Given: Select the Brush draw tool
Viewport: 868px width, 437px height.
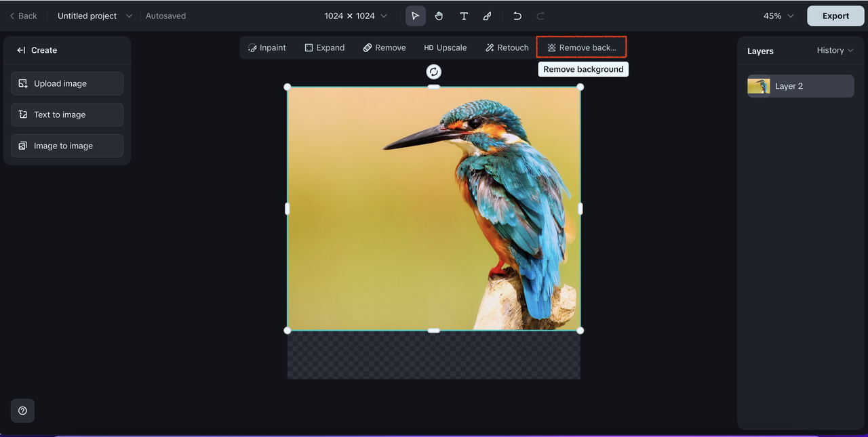Looking at the screenshot, I should click(488, 16).
